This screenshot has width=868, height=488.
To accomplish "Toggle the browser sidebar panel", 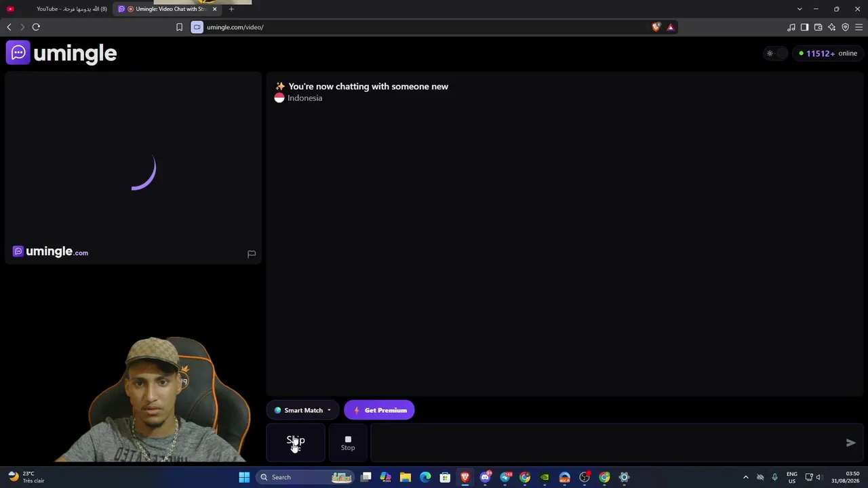I will [805, 27].
